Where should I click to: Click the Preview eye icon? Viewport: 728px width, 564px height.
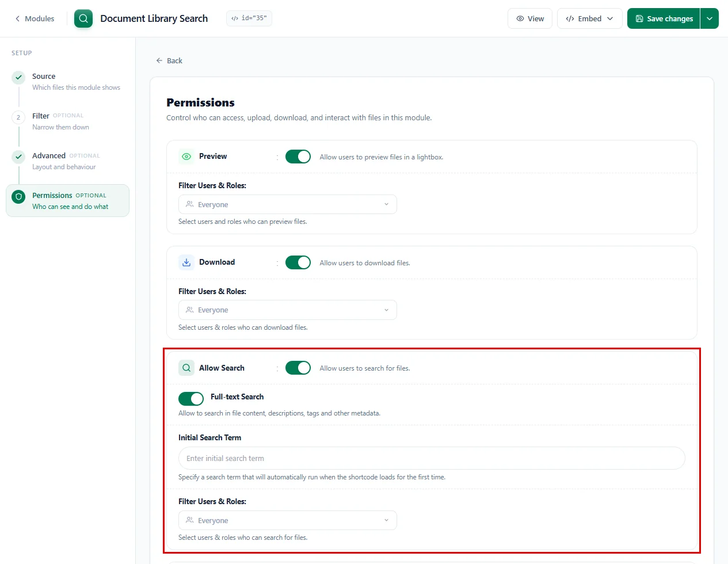click(x=186, y=157)
